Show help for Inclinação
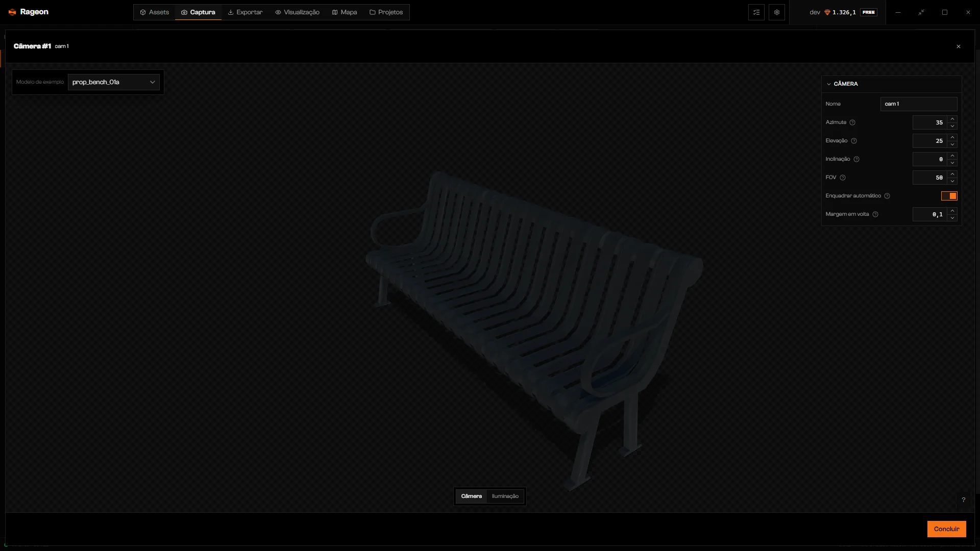This screenshot has height=551, width=980. [x=856, y=159]
